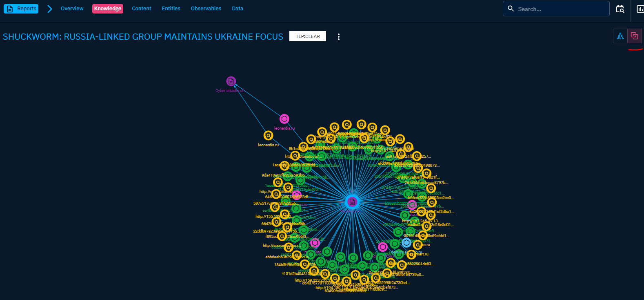Click the magnifier icon in the search box
Viewport: 644px width, 300px height.
[x=511, y=9]
